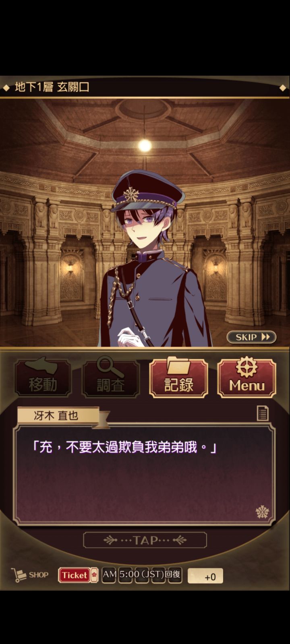Screen dimensions: 290x644
Task: Click the diamond ornament left of header
Action: point(6,87)
